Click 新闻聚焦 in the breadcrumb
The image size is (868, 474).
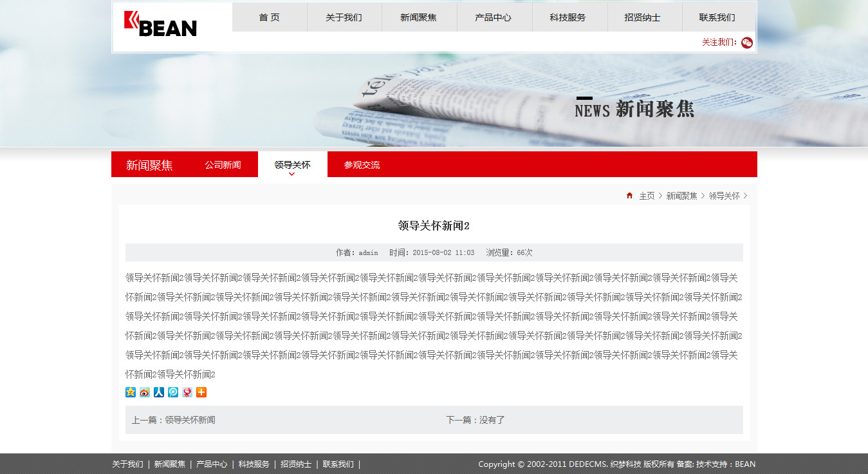coord(681,196)
